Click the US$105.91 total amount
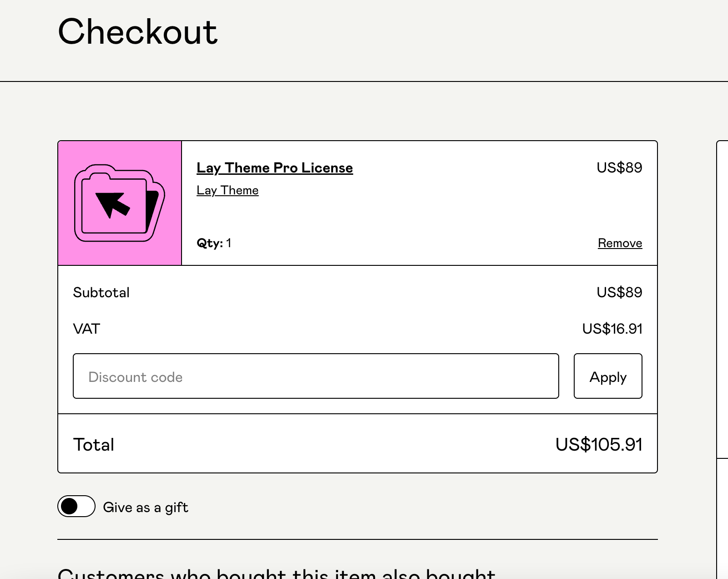The width and height of the screenshot is (728, 579). [x=599, y=445]
